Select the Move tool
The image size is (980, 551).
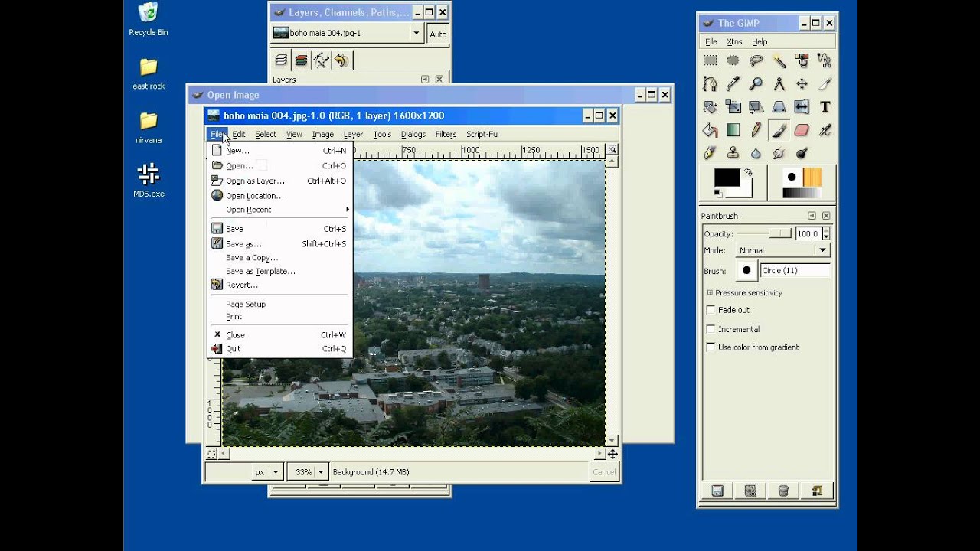pyautogui.click(x=802, y=83)
